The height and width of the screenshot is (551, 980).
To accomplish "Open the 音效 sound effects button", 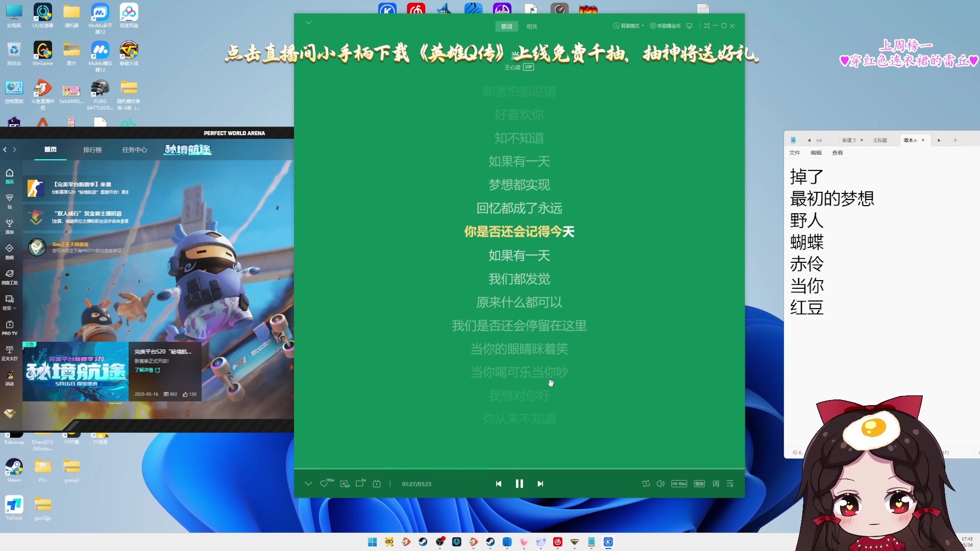I will [699, 484].
